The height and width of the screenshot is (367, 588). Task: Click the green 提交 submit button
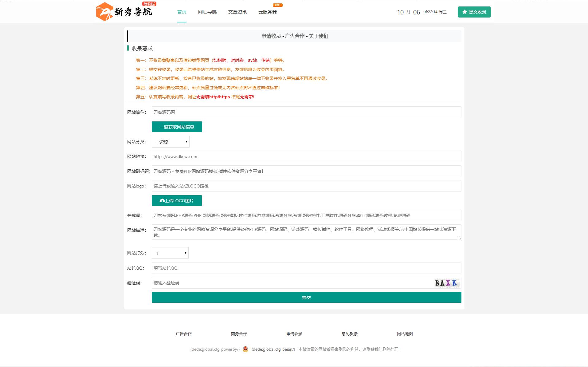coord(307,298)
